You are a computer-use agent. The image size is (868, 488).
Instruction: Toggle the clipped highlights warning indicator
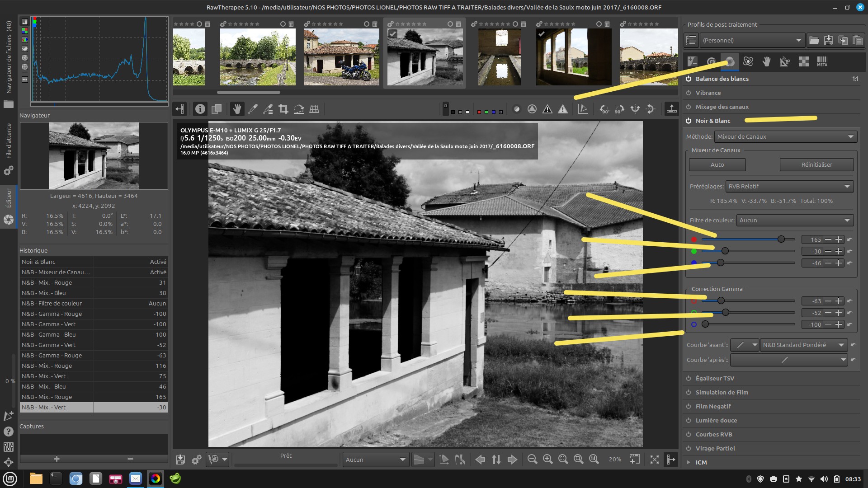tap(563, 109)
